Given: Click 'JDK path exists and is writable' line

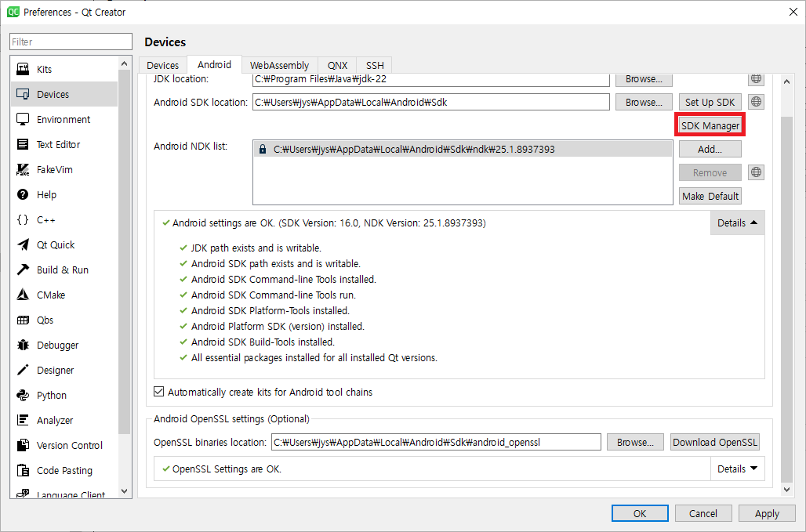Looking at the screenshot, I should [256, 248].
